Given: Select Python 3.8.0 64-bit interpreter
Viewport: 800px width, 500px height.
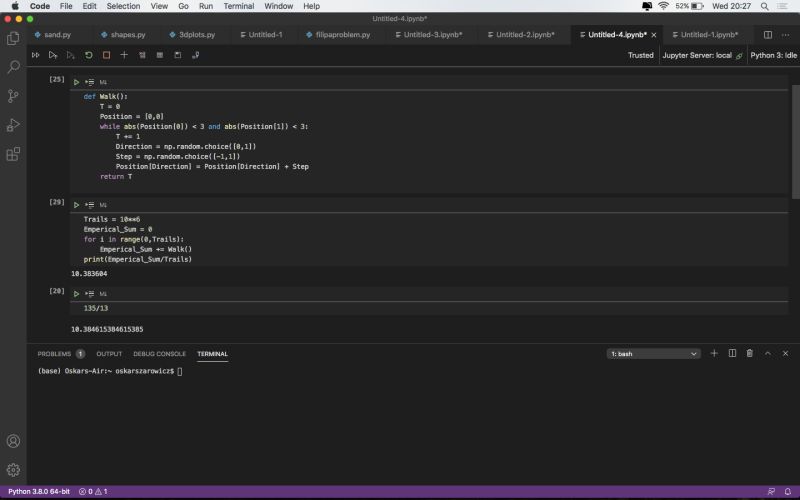Looking at the screenshot, I should click(39, 491).
